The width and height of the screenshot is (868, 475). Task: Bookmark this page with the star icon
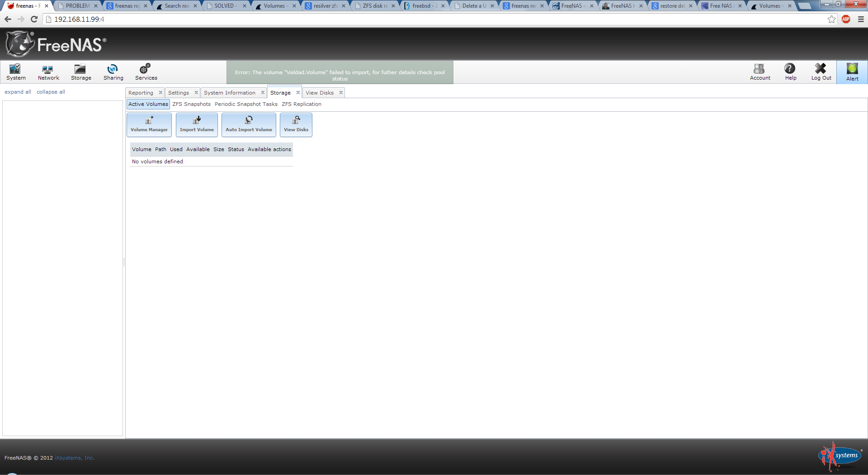pos(832,19)
